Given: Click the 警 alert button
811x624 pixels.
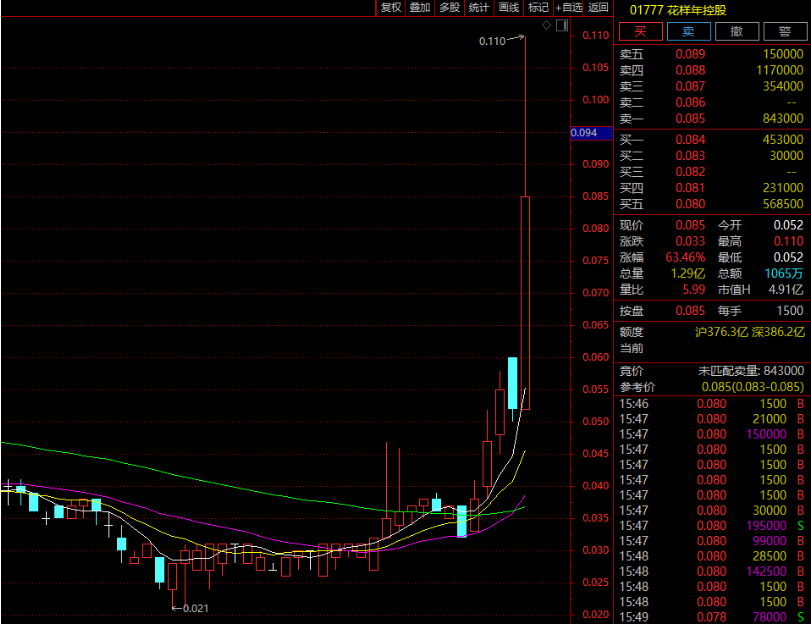Looking at the screenshot, I should tap(784, 31).
